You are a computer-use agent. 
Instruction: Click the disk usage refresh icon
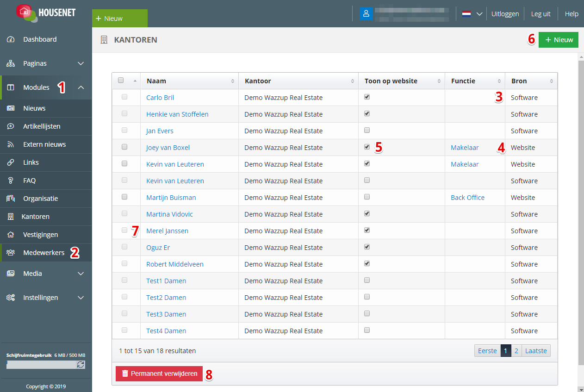[x=81, y=365]
